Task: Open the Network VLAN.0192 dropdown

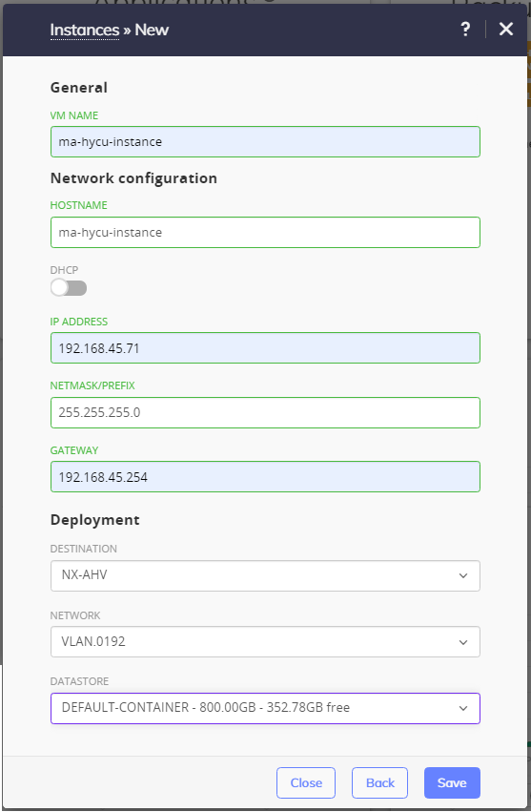Action: pyautogui.click(x=265, y=641)
